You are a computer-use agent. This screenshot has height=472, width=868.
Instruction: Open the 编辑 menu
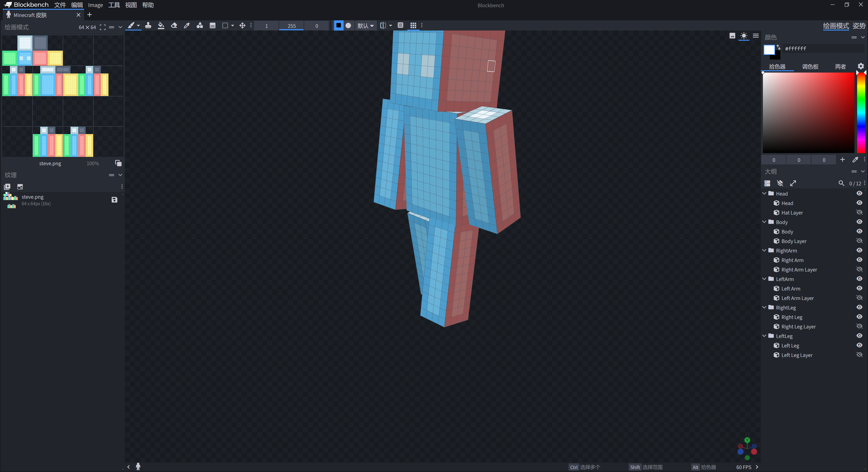[x=76, y=5]
